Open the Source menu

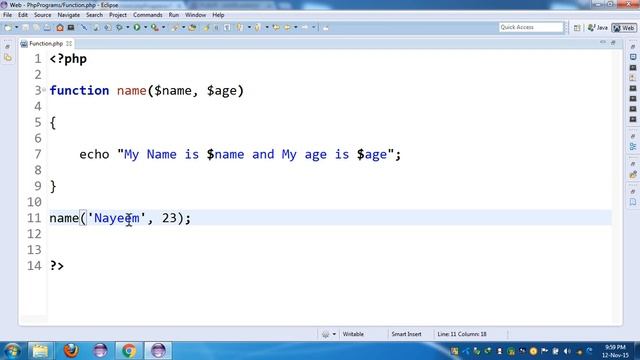point(42,15)
